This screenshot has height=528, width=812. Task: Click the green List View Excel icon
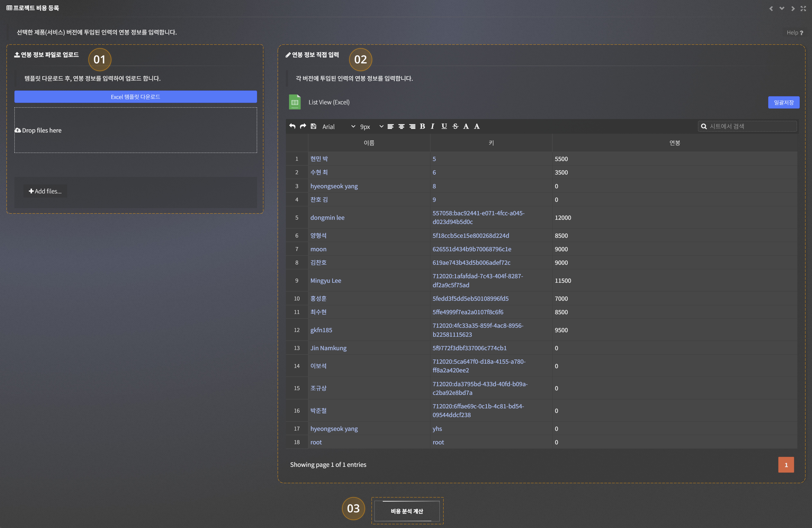(x=295, y=102)
